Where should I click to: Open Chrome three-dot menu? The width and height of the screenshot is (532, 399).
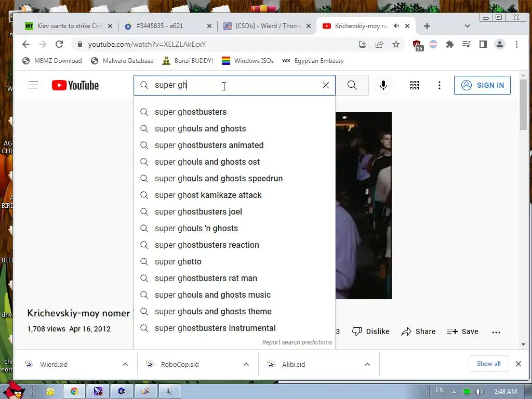(517, 44)
